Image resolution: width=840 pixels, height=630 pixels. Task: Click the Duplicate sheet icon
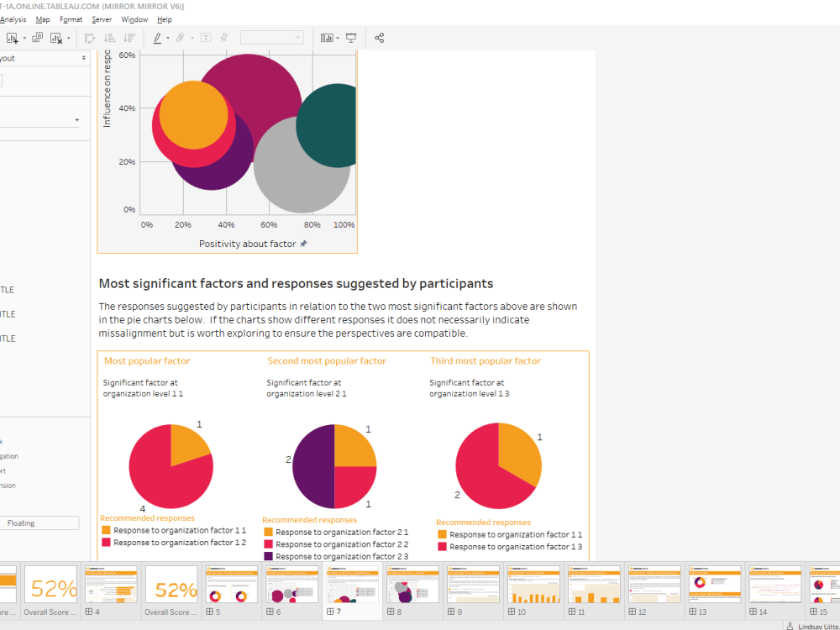click(x=38, y=38)
